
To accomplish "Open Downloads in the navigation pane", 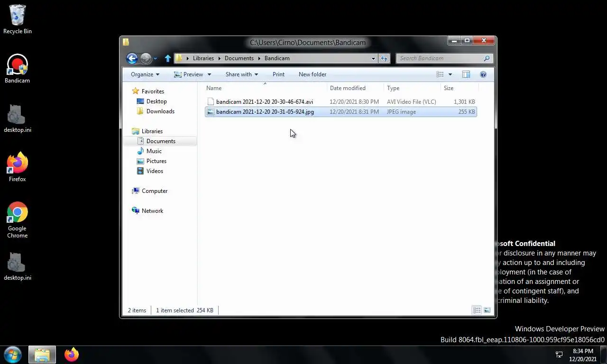I will [x=160, y=111].
